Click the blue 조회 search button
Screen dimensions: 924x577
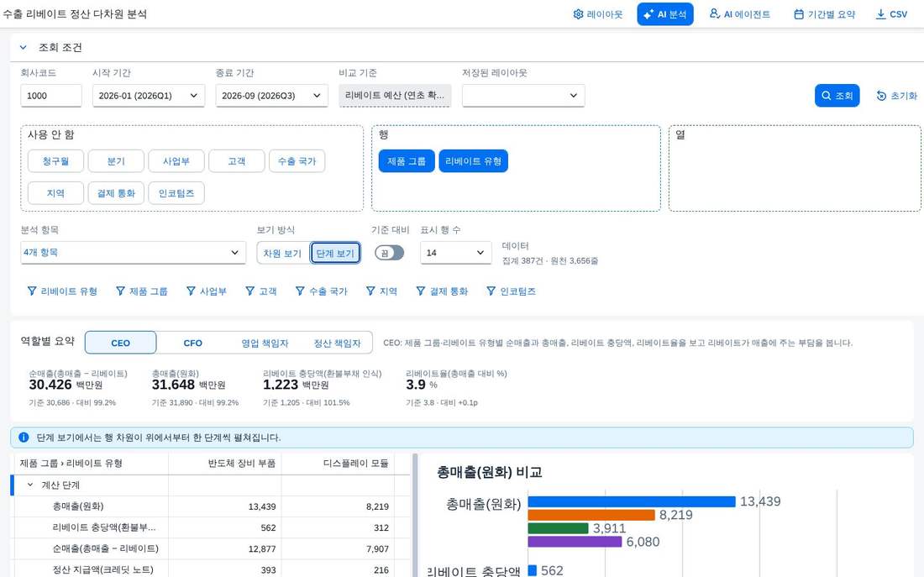(x=837, y=96)
